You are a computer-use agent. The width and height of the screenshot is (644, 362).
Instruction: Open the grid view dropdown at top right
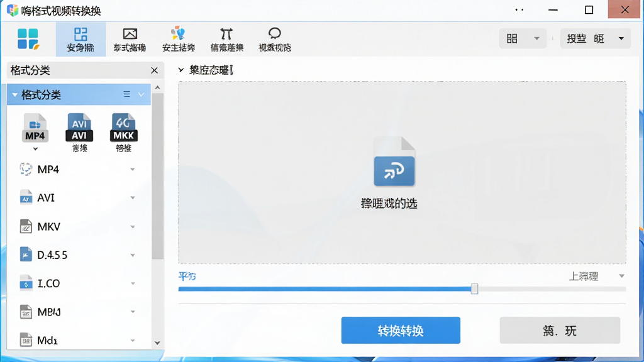tap(523, 38)
